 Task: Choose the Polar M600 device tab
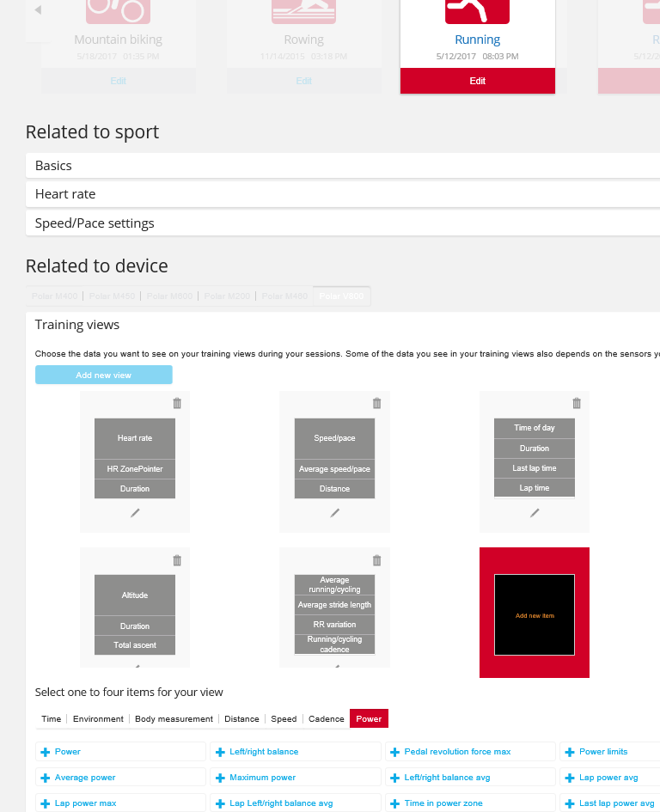[x=169, y=296]
